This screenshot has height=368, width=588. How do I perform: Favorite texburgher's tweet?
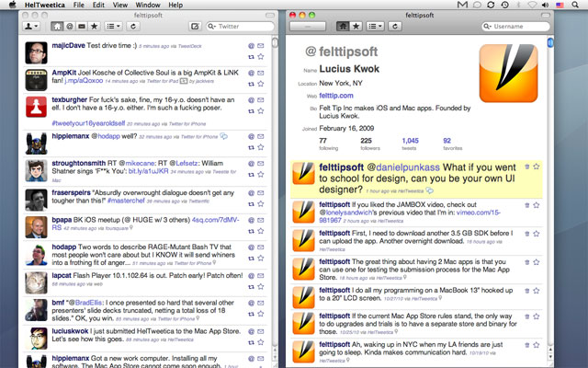[x=261, y=110]
